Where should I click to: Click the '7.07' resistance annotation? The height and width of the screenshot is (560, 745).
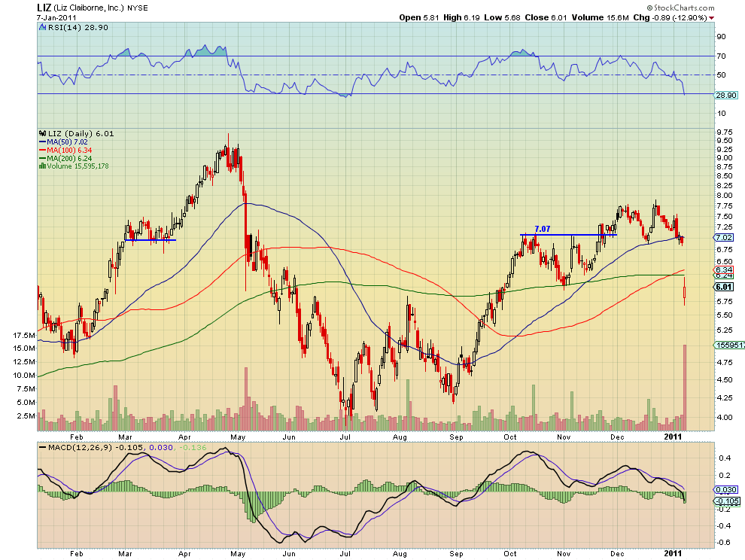coord(542,229)
